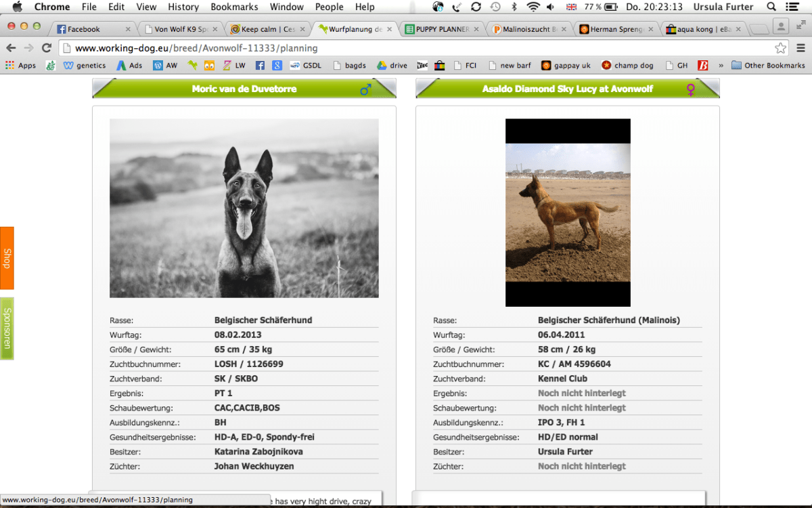The width and height of the screenshot is (812, 508).
Task: Open the drive bookmark
Action: pyautogui.click(x=392, y=66)
